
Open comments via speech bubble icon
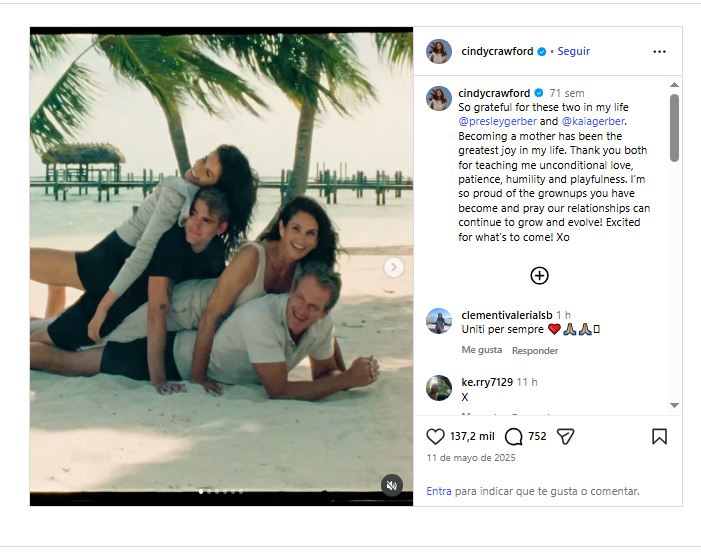click(513, 436)
